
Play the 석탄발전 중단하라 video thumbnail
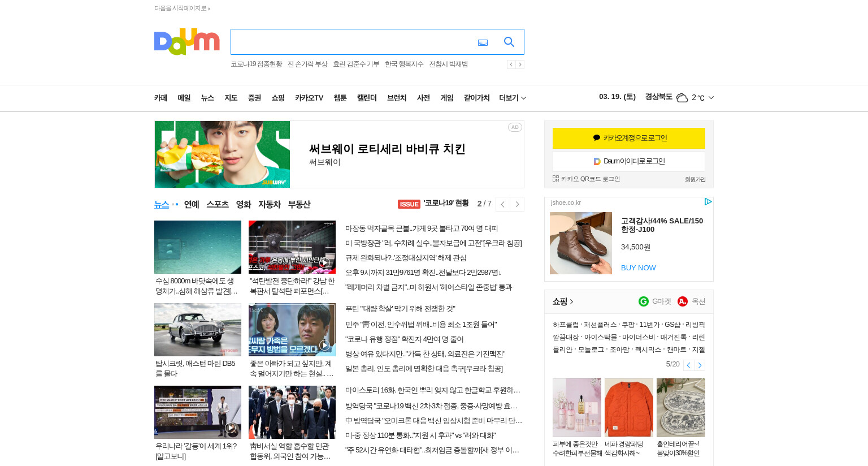coord(292,247)
